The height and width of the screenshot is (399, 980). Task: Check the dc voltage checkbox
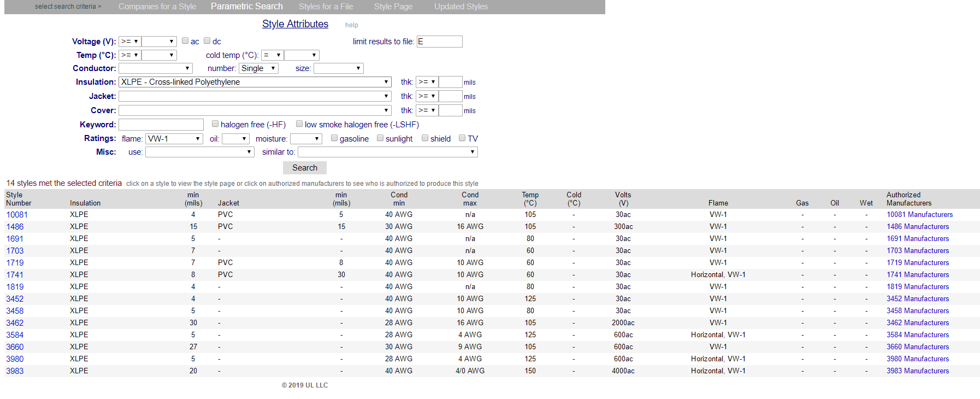click(x=207, y=41)
